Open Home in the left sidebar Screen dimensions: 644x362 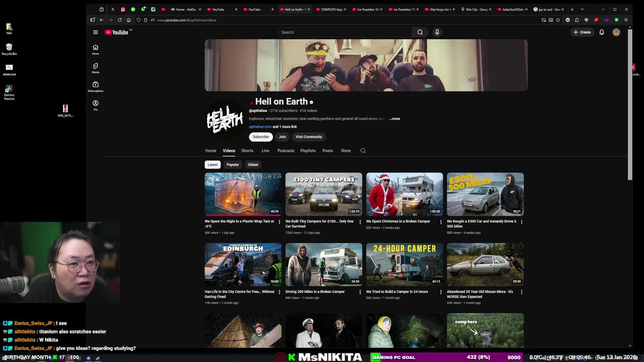(95, 49)
